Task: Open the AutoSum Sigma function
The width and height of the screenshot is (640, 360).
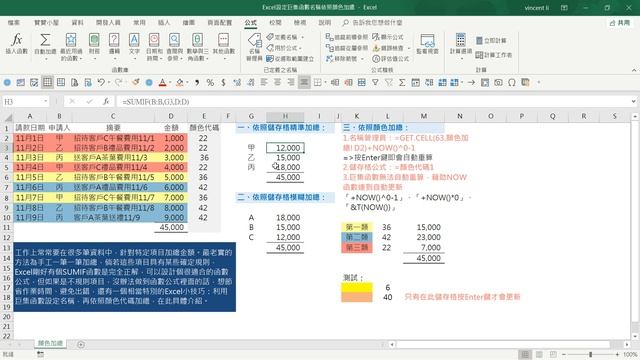Action: click(45, 46)
